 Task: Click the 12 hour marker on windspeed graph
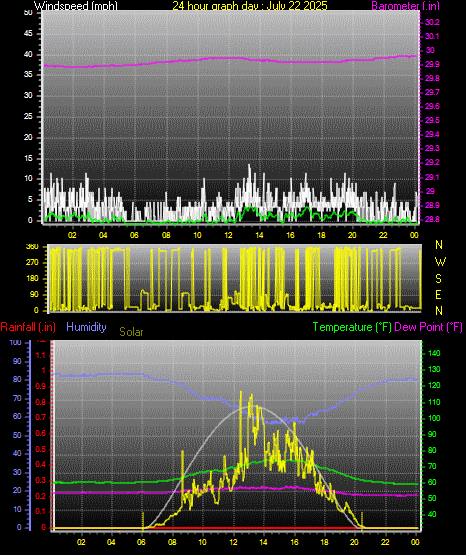coord(228,235)
